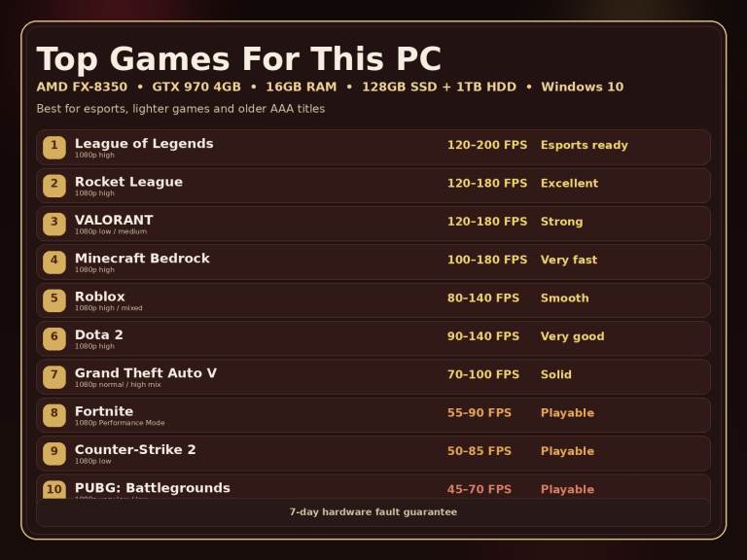Viewport: 747px width, 560px height.
Task: Click the Top Games For This PC heading
Action: [x=238, y=59]
